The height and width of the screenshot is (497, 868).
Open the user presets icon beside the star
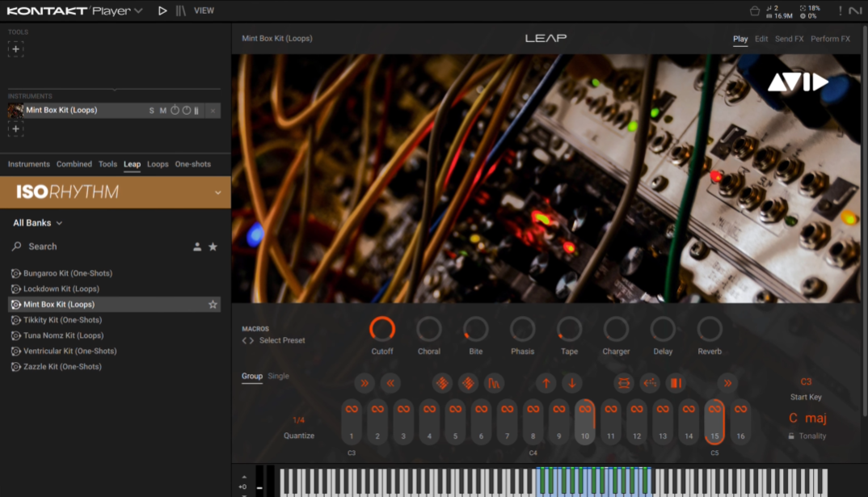(x=196, y=246)
